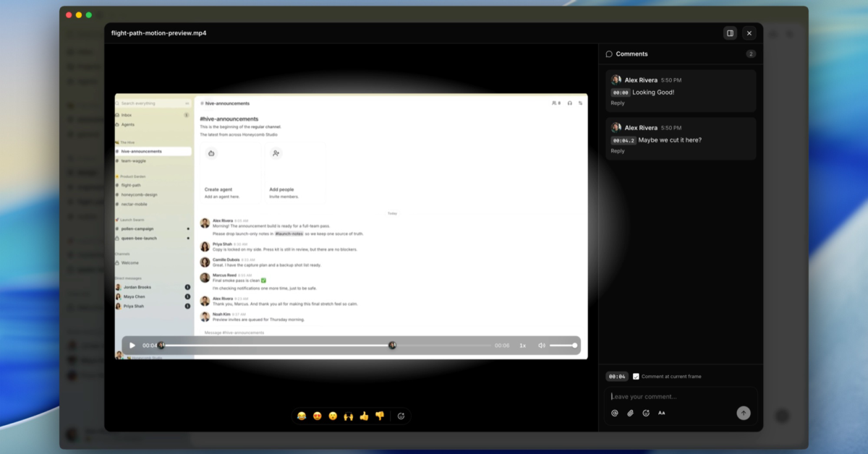Open emoji picker in comment box

pyautogui.click(x=646, y=413)
